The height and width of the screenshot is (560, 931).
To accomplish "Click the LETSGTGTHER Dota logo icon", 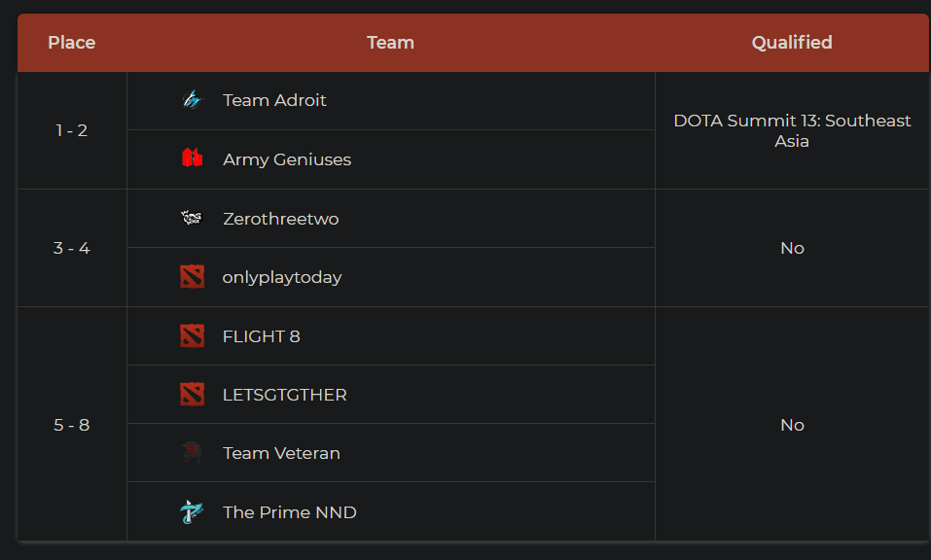I will [x=192, y=395].
